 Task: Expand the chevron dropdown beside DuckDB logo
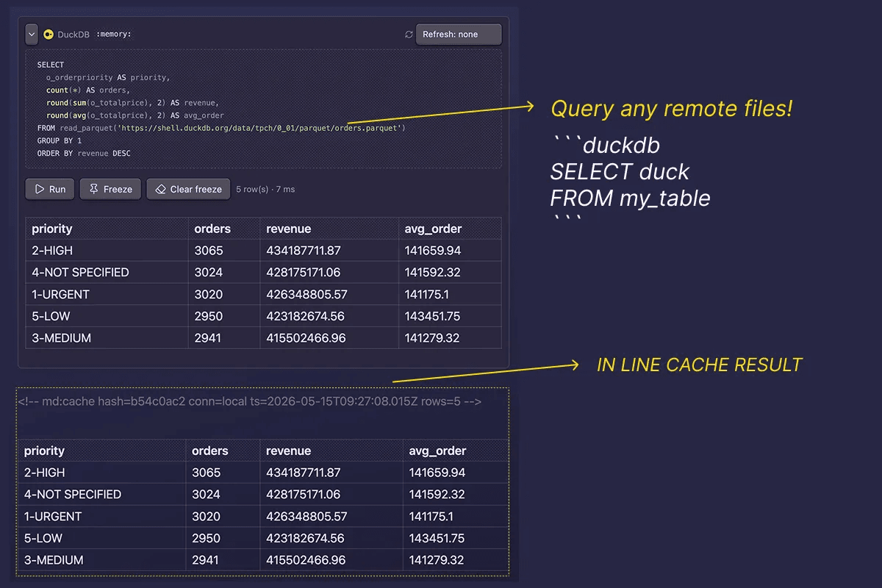pos(32,35)
